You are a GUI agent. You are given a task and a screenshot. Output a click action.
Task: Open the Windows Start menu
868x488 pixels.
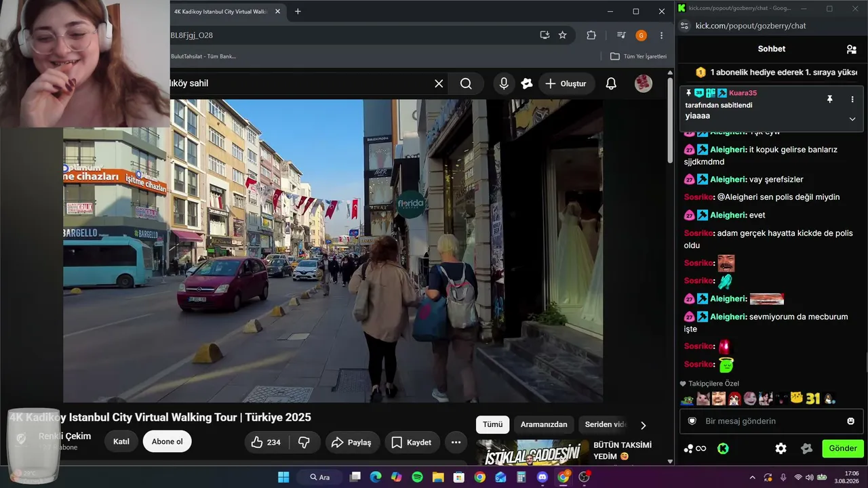pyautogui.click(x=283, y=477)
